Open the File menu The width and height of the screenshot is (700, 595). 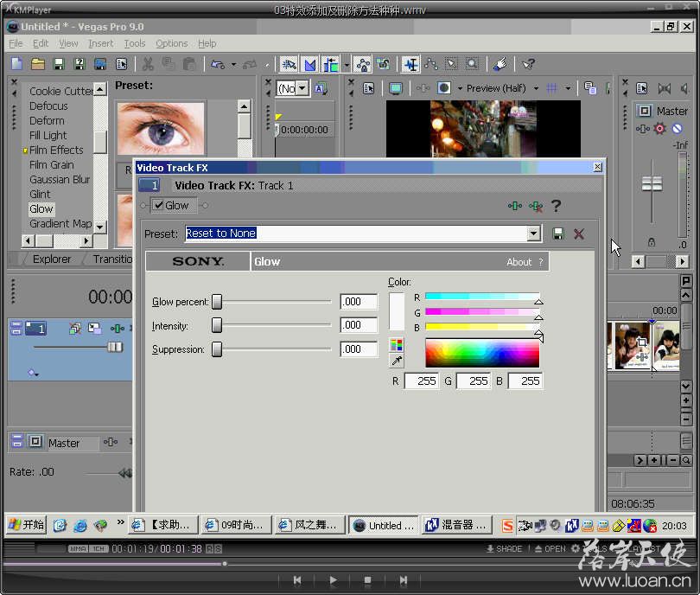click(x=16, y=43)
